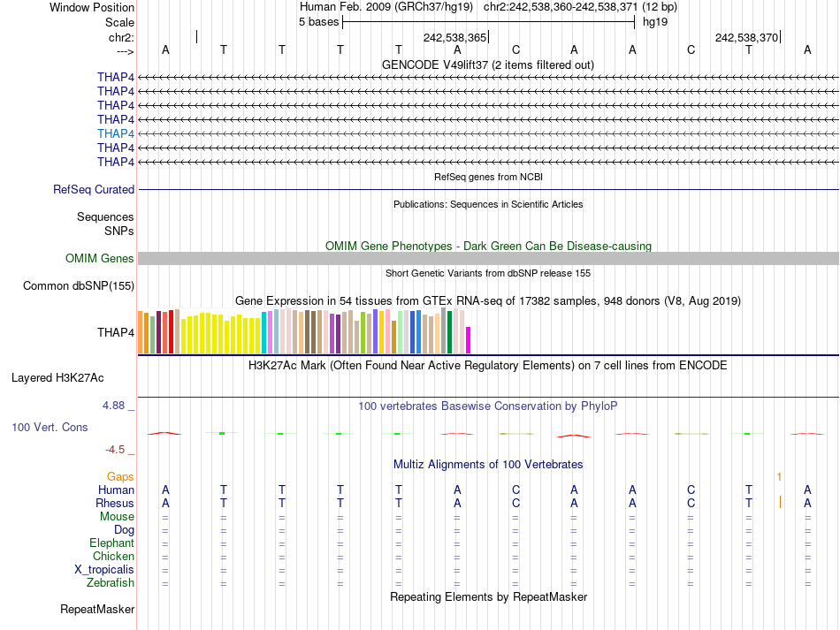Open the GTEx Gene Expression track title
Screen dimensions: 840x630
(x=488, y=300)
